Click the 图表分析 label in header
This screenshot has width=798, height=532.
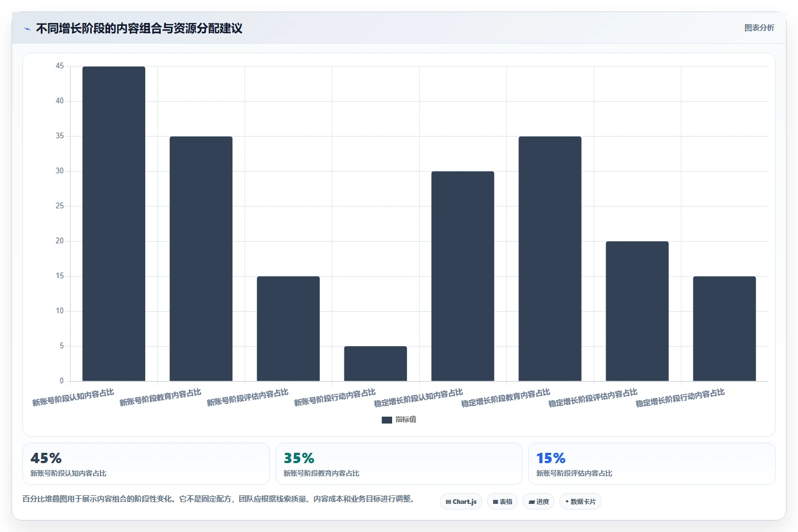(x=759, y=28)
